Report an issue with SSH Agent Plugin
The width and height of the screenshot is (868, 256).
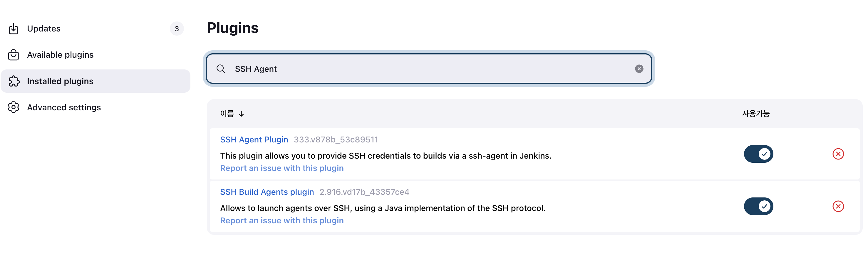click(282, 168)
